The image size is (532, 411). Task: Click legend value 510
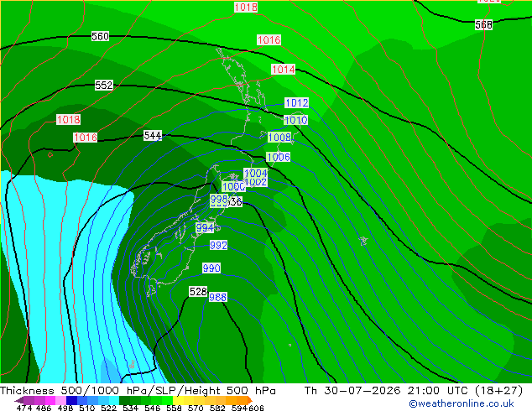click(87, 408)
